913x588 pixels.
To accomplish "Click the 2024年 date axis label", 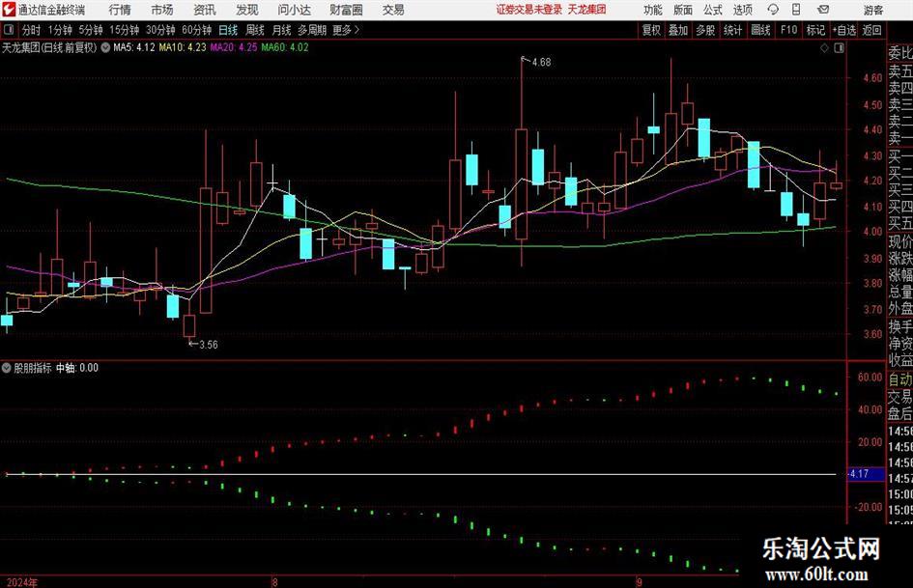I will [22, 582].
